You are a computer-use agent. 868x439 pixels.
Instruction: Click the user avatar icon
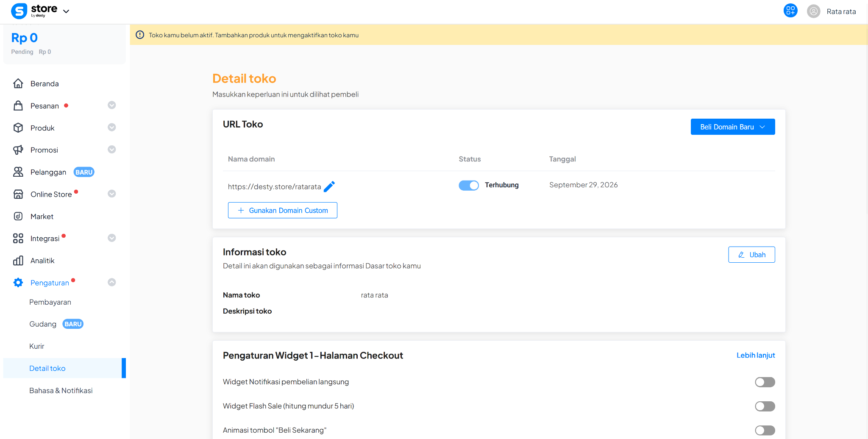point(813,11)
